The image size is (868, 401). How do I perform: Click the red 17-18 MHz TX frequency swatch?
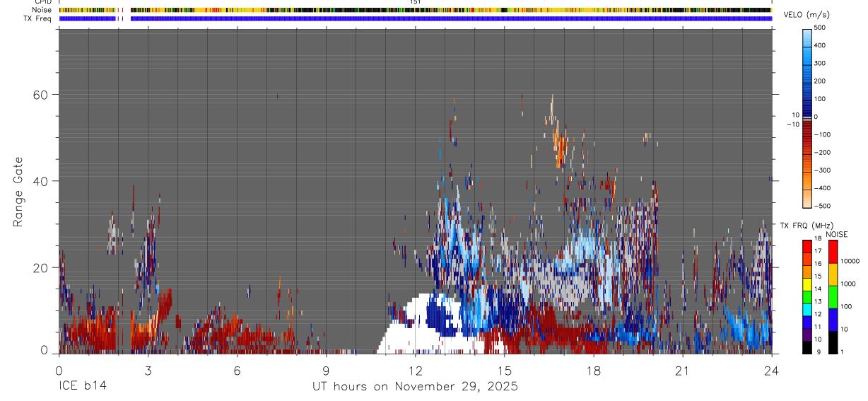(807, 247)
